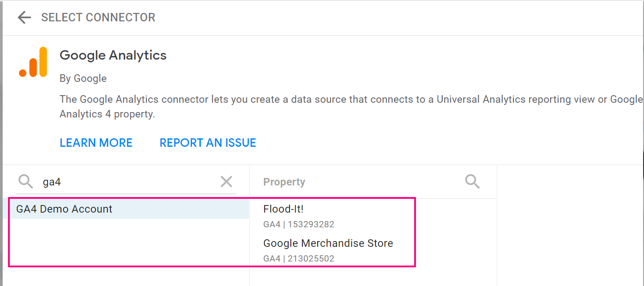The width and height of the screenshot is (644, 286).
Task: Click the Google Analytics bar-chart logo
Action: click(x=33, y=62)
